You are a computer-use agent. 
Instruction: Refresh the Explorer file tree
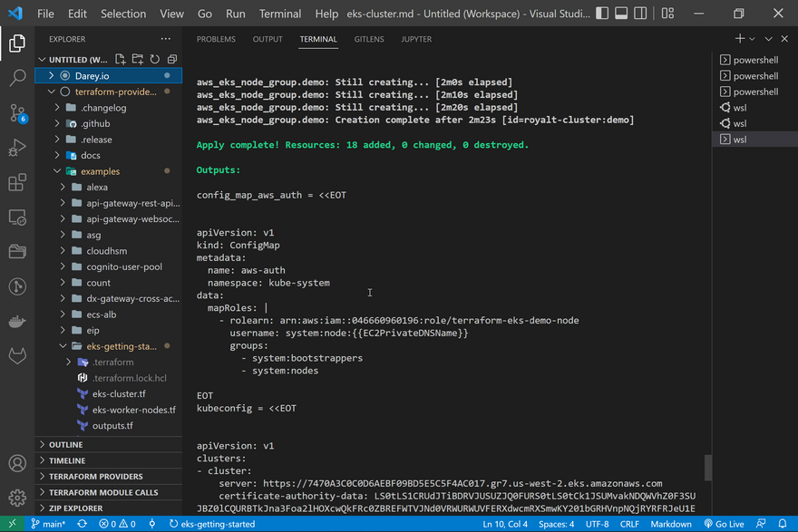154,60
